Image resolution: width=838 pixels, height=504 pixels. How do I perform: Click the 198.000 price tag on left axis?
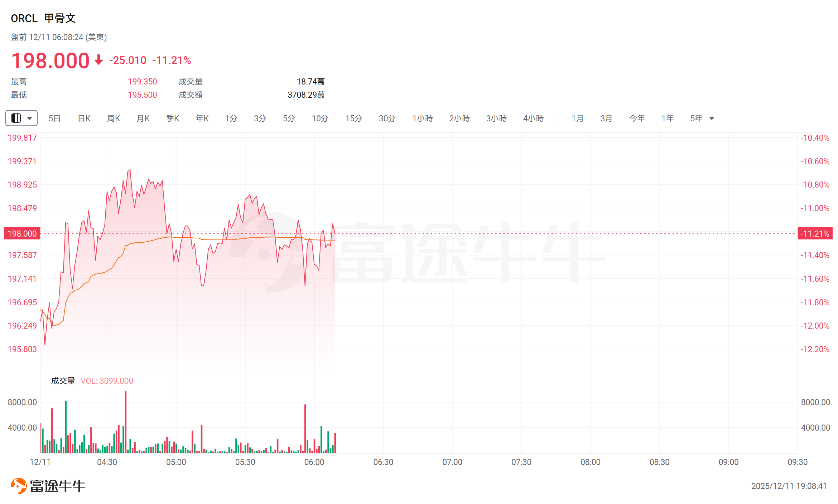tap(22, 234)
